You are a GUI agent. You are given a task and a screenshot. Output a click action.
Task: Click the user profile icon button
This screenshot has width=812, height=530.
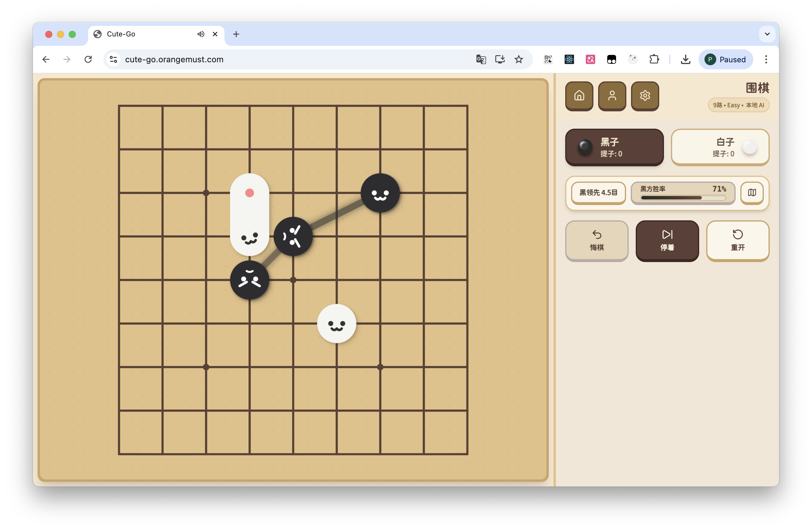coord(612,95)
